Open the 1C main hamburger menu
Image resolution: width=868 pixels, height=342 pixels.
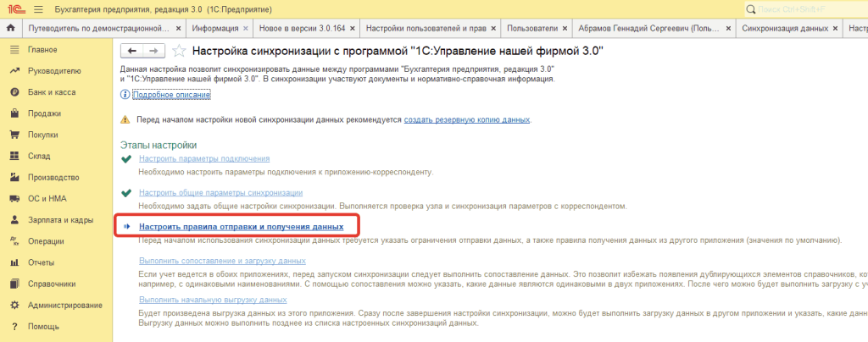(37, 9)
